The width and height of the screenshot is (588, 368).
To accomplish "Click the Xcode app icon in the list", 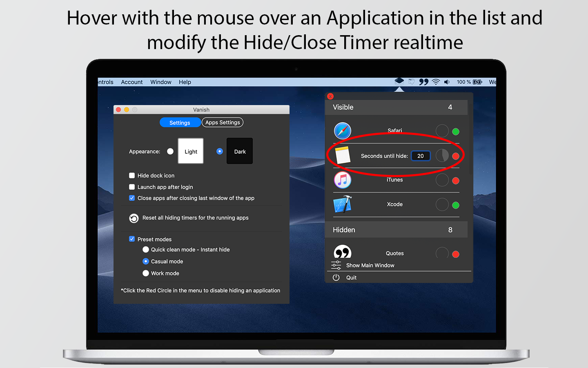I will click(x=343, y=204).
